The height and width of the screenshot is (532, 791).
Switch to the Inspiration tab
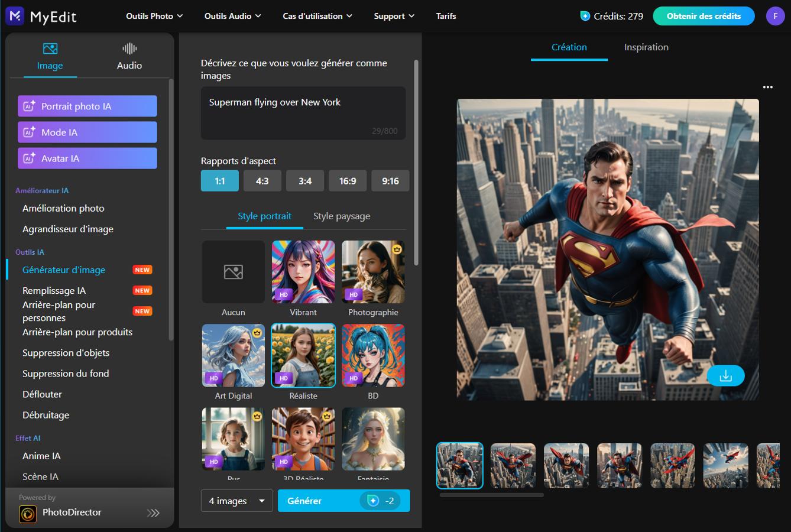(x=646, y=47)
